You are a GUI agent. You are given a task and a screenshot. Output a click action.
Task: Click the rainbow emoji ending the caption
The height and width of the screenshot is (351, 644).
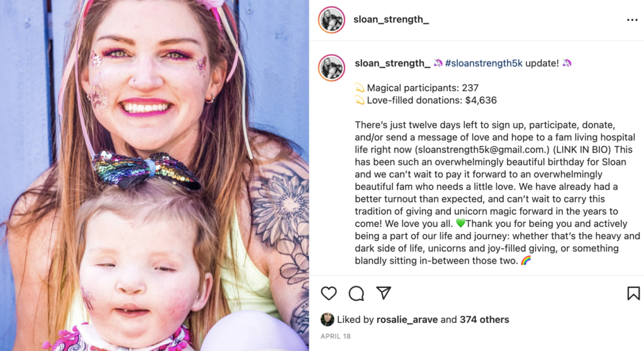pyautogui.click(x=526, y=260)
